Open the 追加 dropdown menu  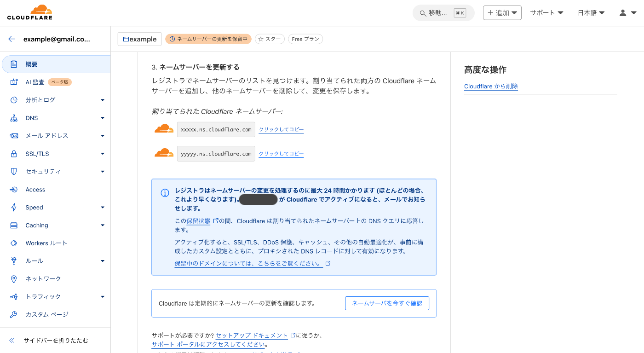(502, 12)
